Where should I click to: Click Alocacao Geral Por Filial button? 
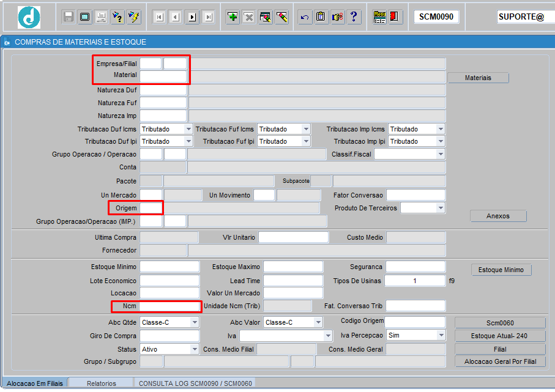click(x=500, y=361)
